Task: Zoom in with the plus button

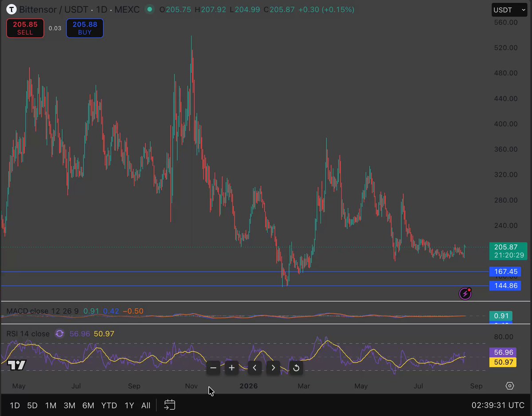Action: coord(231,368)
